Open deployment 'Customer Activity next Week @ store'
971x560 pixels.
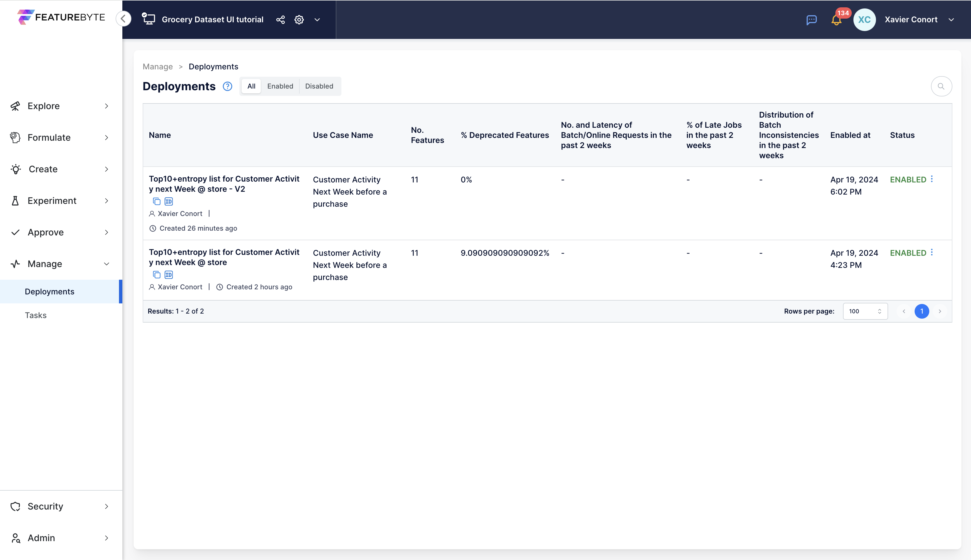(x=224, y=257)
